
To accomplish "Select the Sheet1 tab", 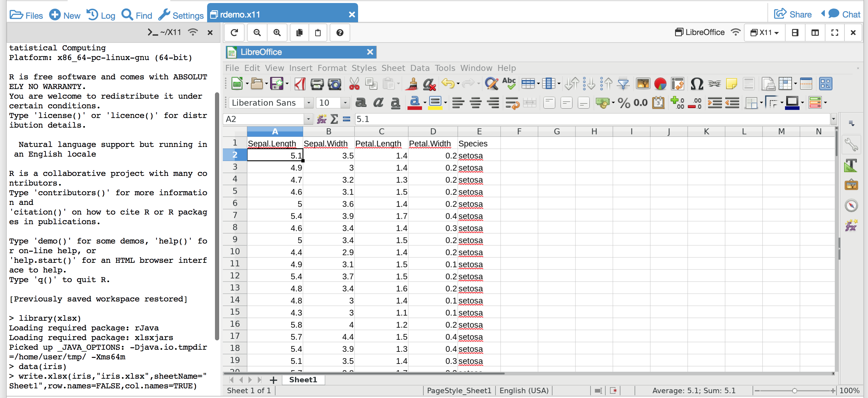I will tap(303, 380).
